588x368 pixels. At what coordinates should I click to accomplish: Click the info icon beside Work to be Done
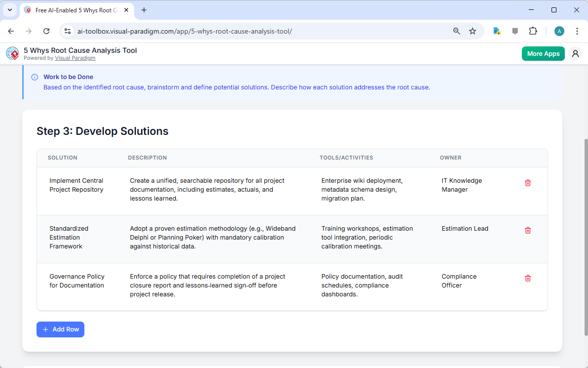point(34,77)
